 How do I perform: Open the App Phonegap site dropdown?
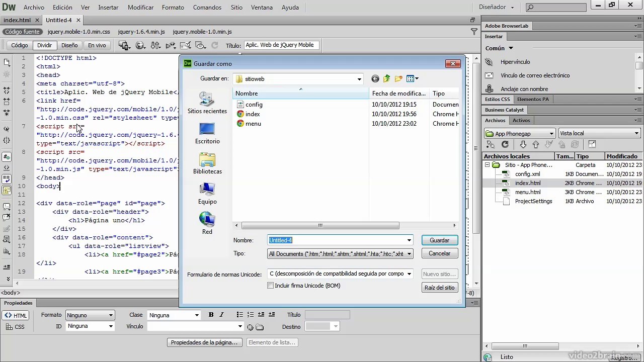click(x=520, y=133)
